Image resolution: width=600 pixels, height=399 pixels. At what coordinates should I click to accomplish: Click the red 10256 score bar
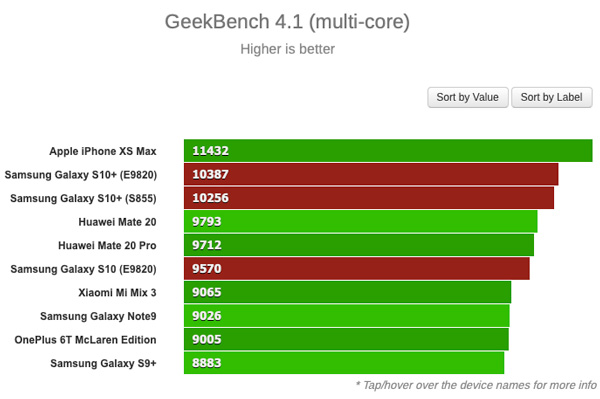click(369, 198)
